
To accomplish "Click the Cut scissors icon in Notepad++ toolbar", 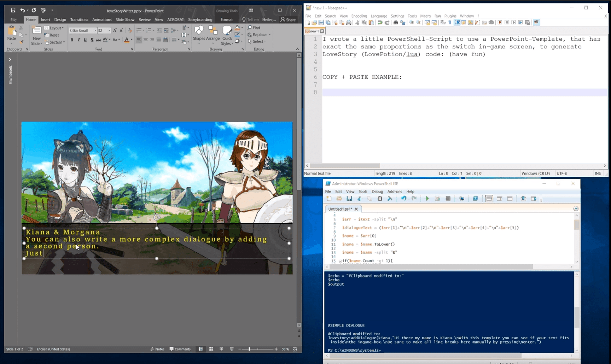I will click(357, 22).
